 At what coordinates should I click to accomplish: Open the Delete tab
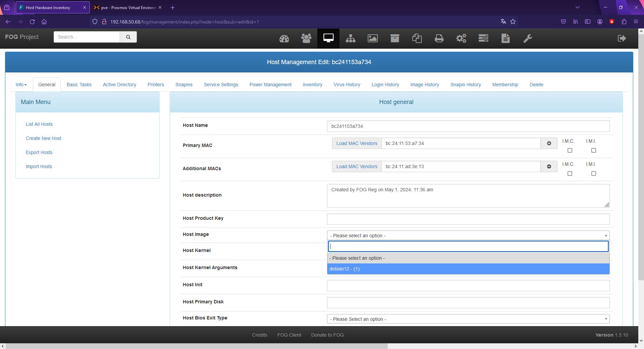coord(536,85)
